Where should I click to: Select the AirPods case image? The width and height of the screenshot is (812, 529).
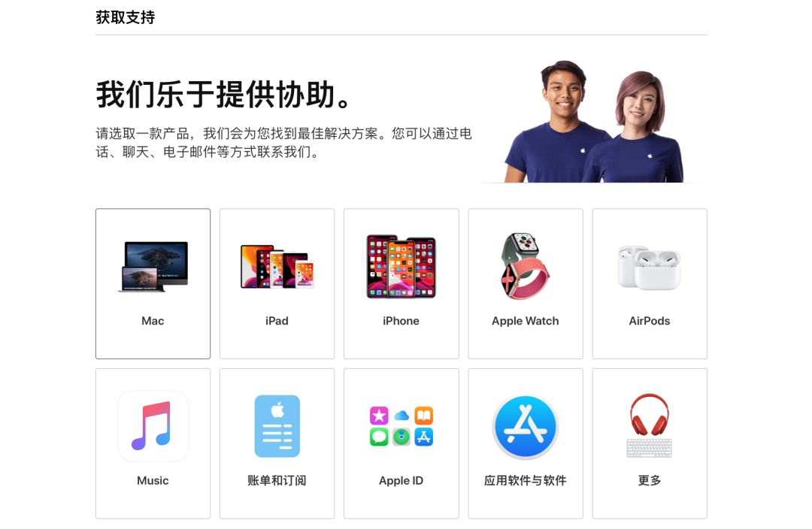[x=650, y=268]
